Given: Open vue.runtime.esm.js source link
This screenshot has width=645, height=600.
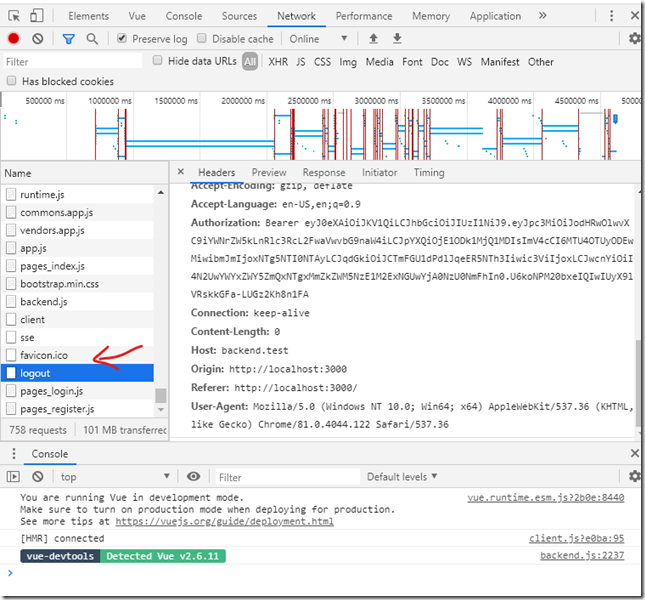Looking at the screenshot, I should coord(545,497).
